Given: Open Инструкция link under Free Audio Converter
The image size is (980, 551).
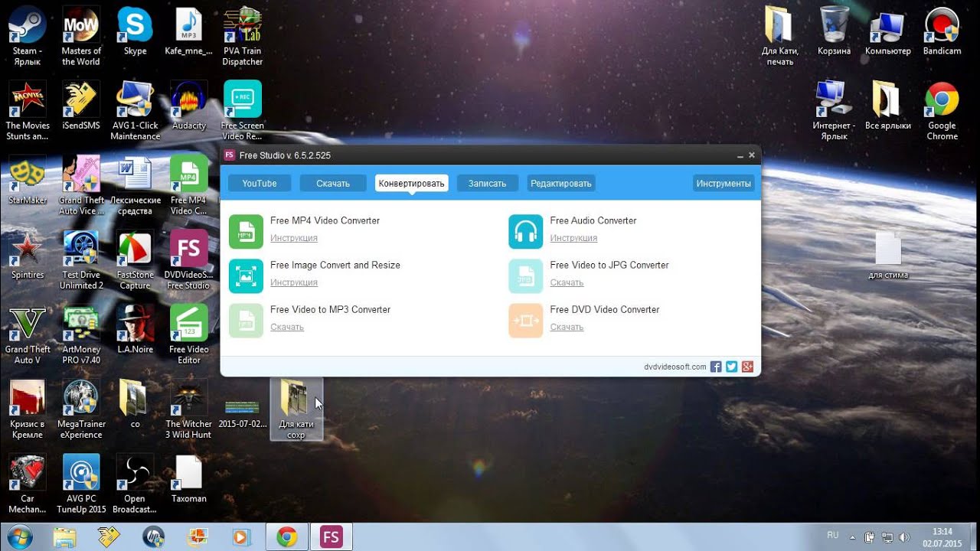Looking at the screenshot, I should [x=573, y=238].
